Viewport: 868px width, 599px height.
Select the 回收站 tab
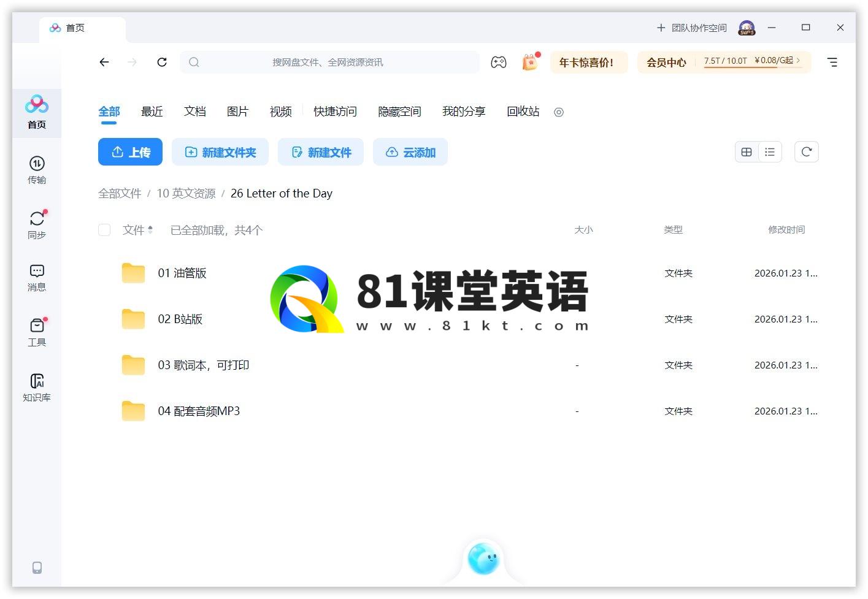523,112
